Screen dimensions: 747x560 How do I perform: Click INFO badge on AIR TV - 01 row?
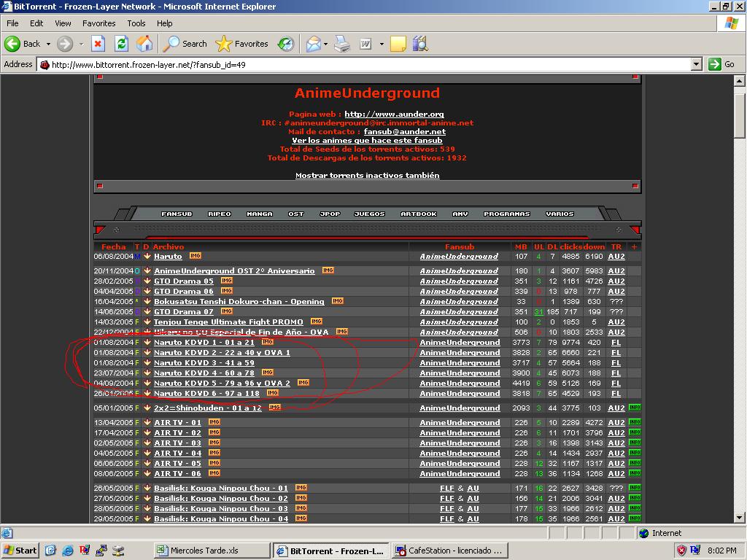(635, 422)
